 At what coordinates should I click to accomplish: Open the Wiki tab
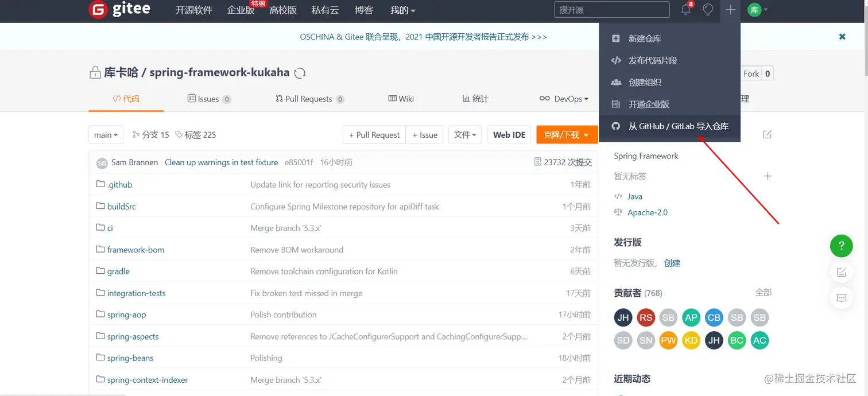pos(401,99)
